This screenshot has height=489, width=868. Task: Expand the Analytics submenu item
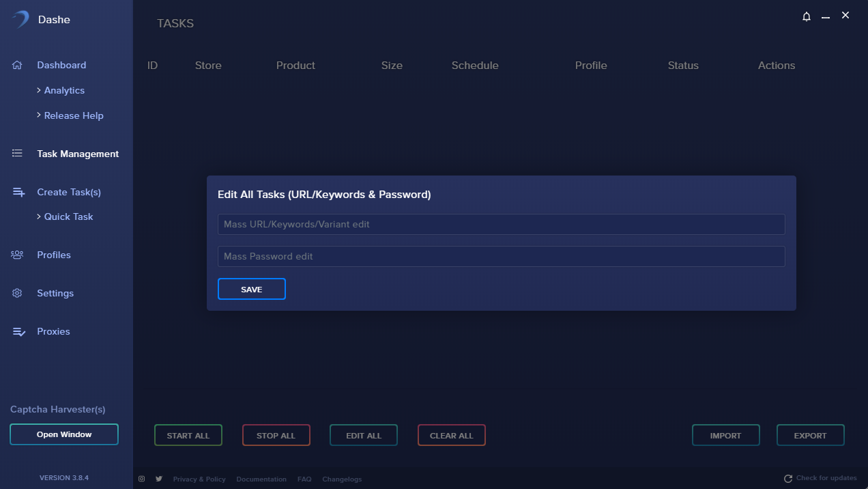point(64,90)
